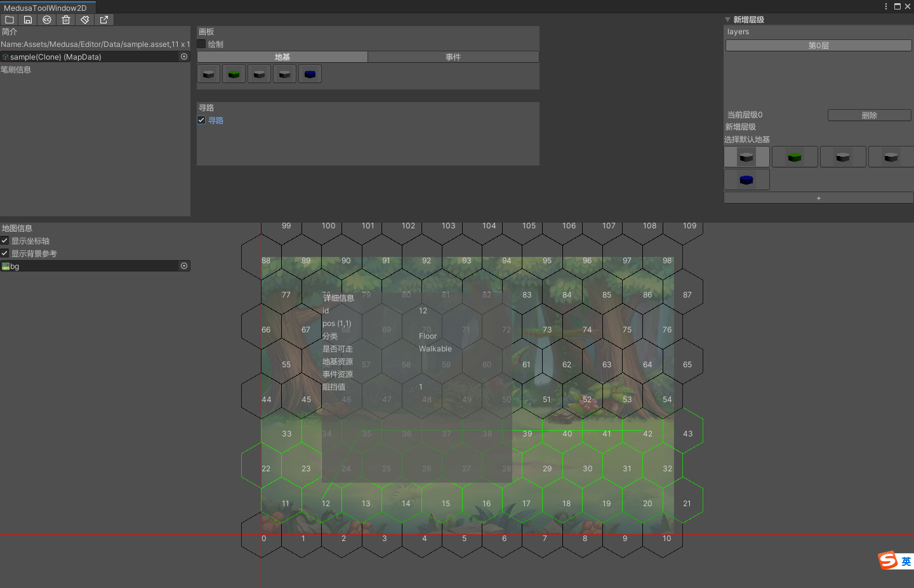Select the third brush tile under 地基

click(259, 74)
